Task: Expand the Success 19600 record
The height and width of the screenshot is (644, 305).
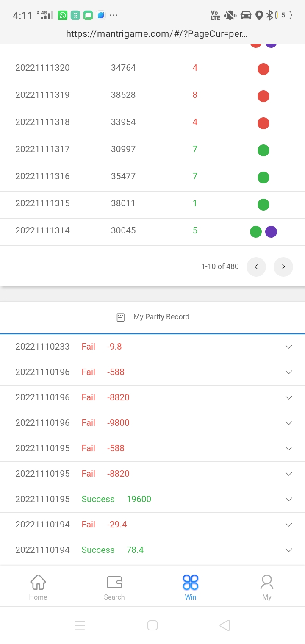Action: (288, 500)
